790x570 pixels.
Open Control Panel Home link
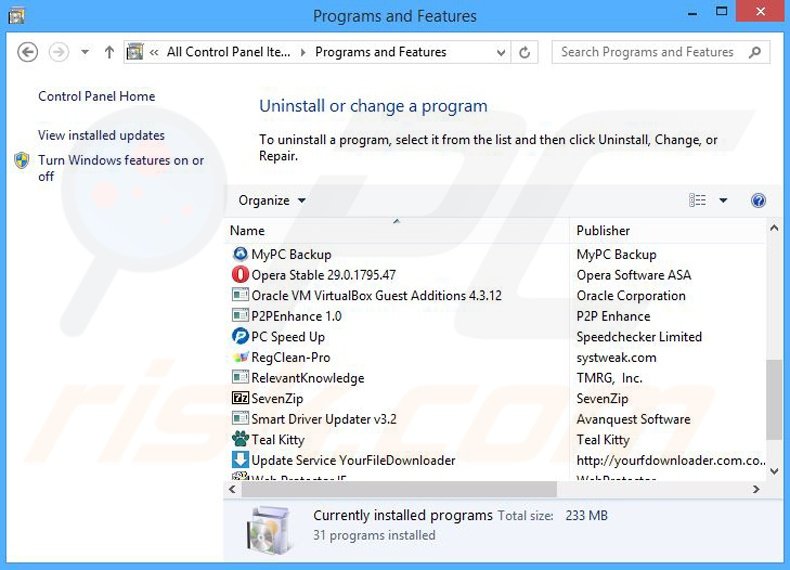pos(97,96)
